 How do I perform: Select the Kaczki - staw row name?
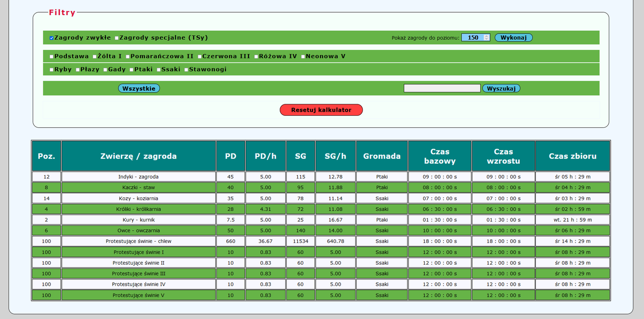(139, 187)
